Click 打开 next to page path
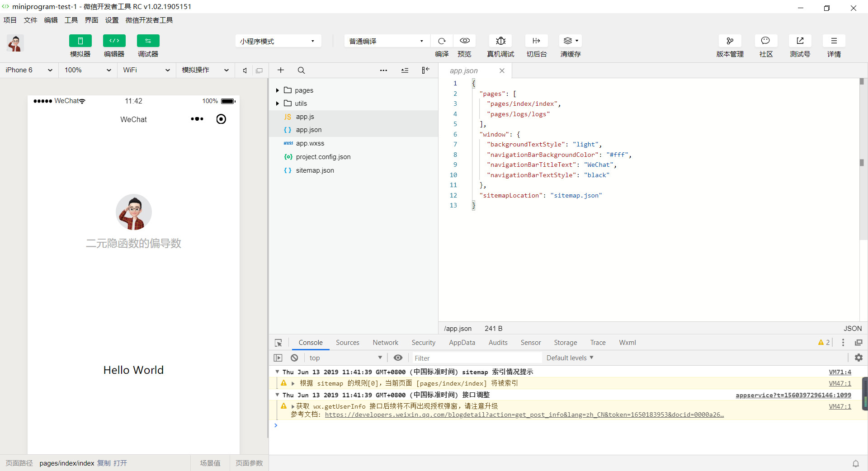This screenshot has width=868, height=471. pyautogui.click(x=120, y=463)
